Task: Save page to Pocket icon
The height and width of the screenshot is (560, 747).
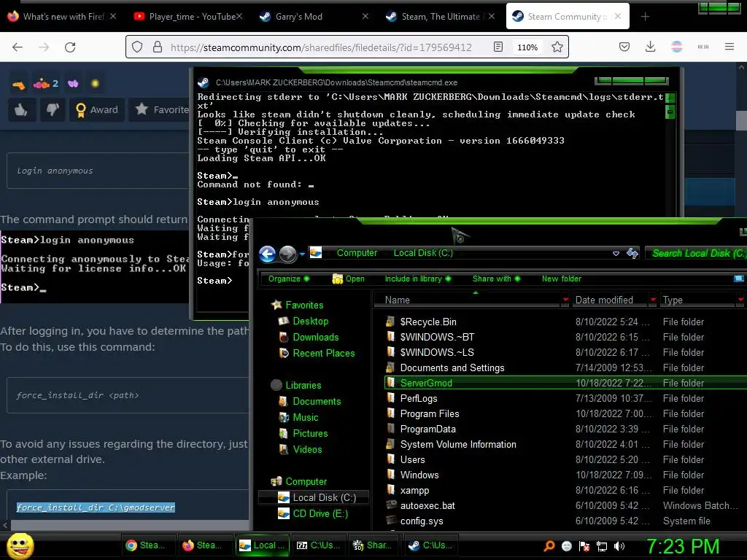Action: 624,47
